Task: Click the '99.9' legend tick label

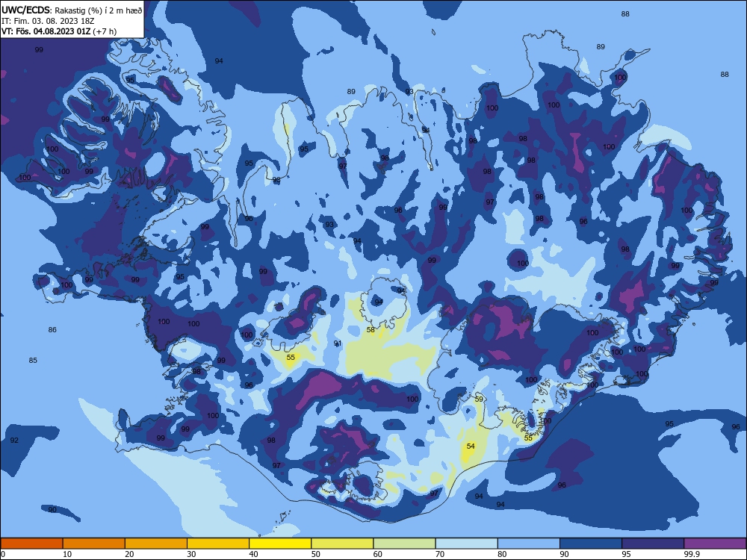Action: (x=691, y=554)
